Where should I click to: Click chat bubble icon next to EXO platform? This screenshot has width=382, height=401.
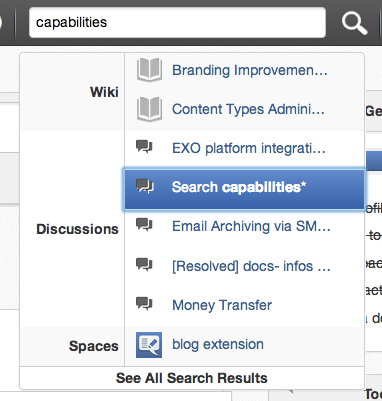tap(144, 147)
